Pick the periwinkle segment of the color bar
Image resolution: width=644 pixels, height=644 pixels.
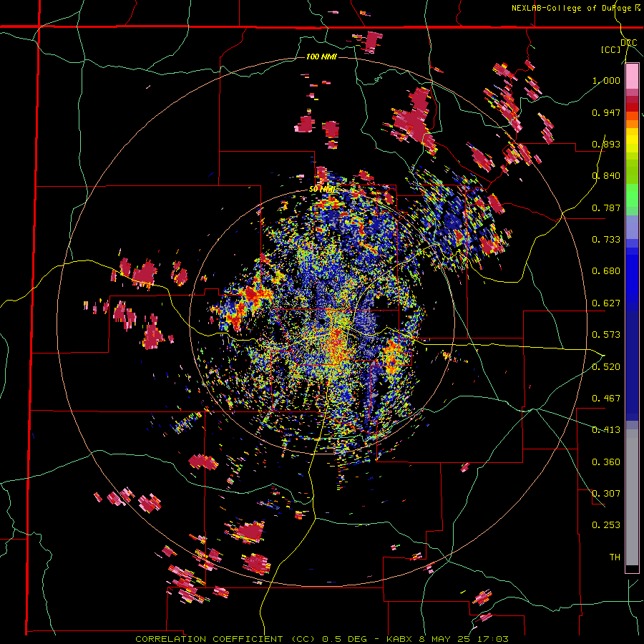pos(632,228)
